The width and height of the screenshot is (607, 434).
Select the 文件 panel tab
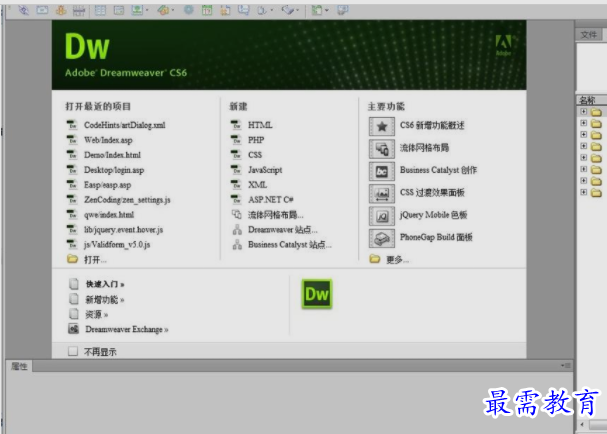point(588,34)
